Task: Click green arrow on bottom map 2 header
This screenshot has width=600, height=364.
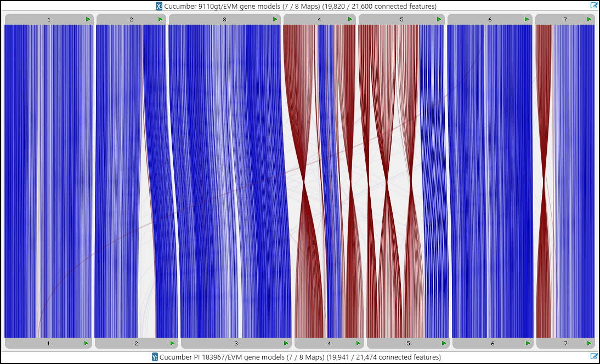Action: pyautogui.click(x=172, y=343)
